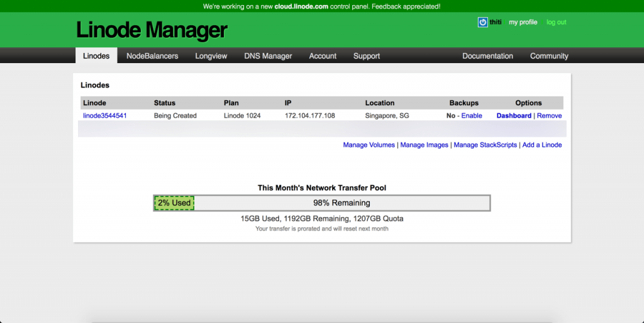Screen dimensions: 644x323
Task: Log out of Linode Manager
Action: click(x=556, y=22)
